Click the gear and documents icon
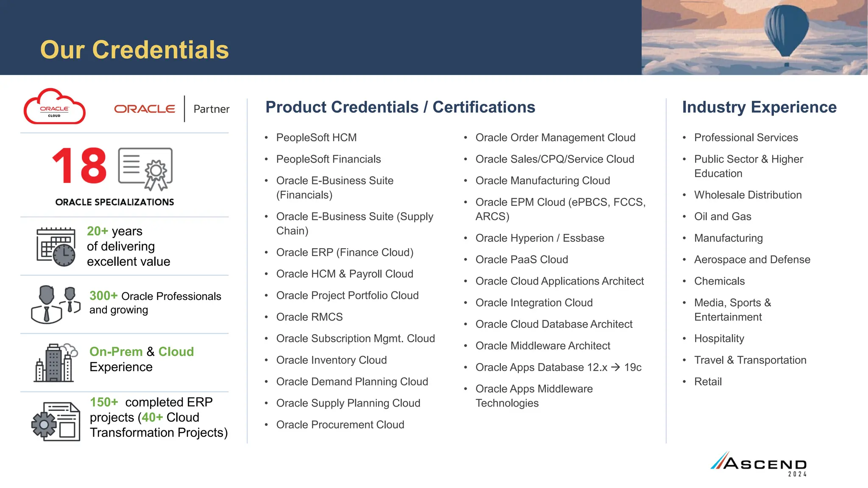 (x=56, y=421)
